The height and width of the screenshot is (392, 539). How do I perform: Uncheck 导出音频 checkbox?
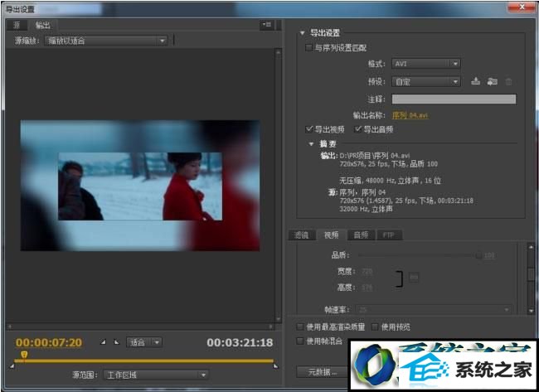coord(358,129)
